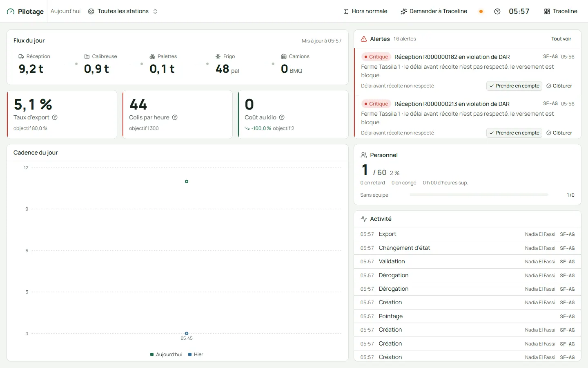
Task: Open the Export activity row
Action: click(x=467, y=234)
